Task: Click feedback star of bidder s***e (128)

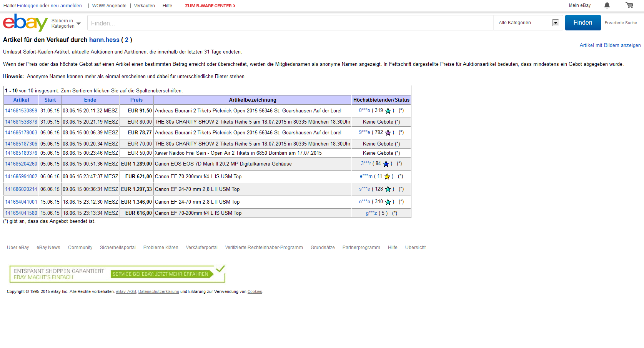Action: tap(388, 189)
